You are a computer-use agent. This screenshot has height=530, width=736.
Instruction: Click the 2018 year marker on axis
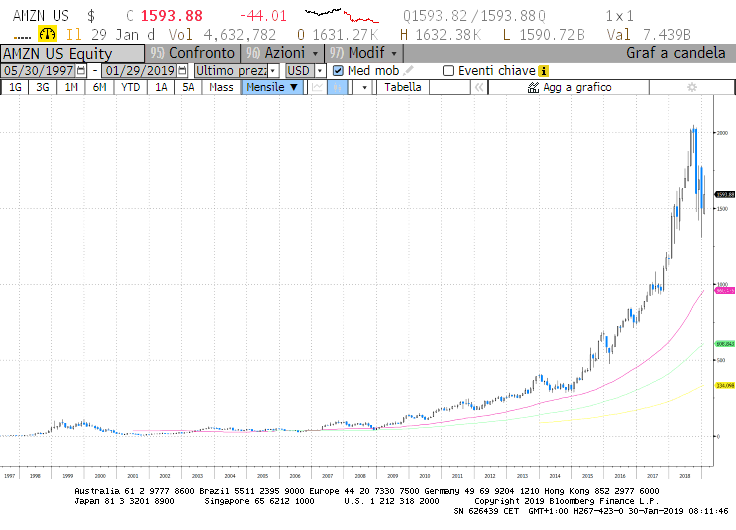[685, 476]
